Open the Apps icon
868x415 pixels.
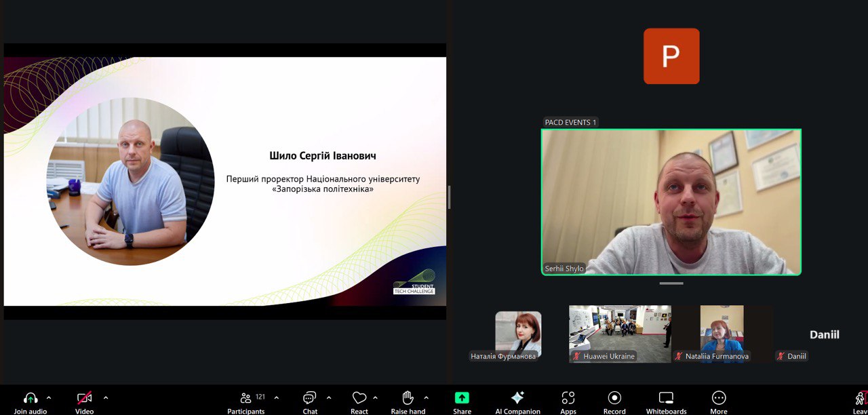click(x=568, y=398)
